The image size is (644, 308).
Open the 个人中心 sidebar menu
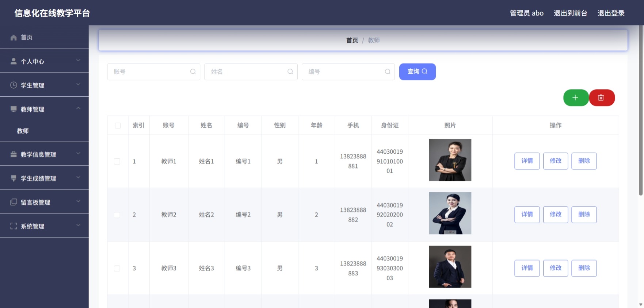pyautogui.click(x=44, y=61)
